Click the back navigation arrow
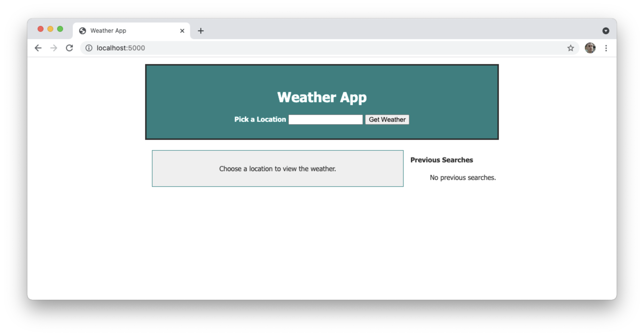This screenshot has width=644, height=336. 38,47
